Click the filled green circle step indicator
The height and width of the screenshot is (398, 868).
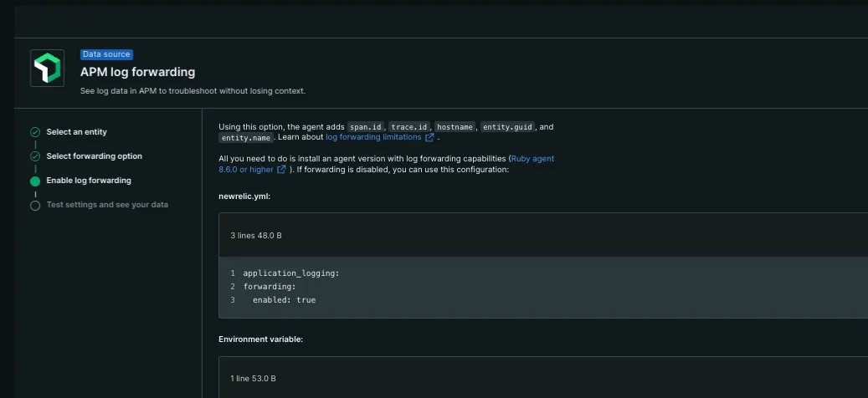tap(35, 181)
